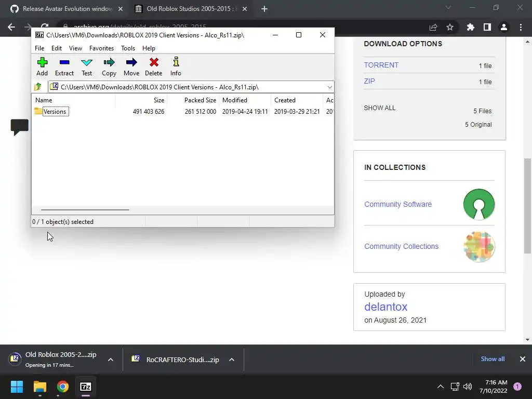Open a new browser tab
Screen dimensions: 532x399
click(264, 9)
